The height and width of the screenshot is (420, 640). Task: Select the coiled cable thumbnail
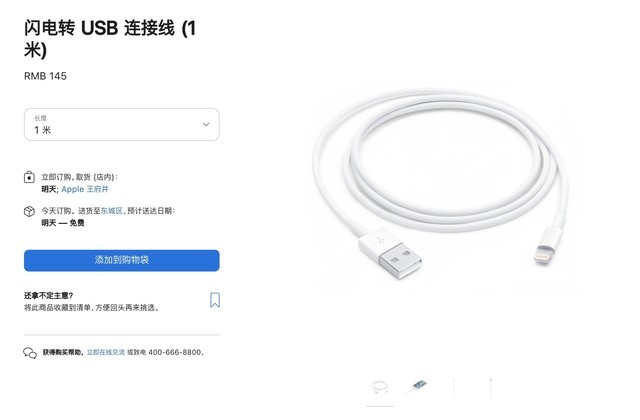coord(380,387)
